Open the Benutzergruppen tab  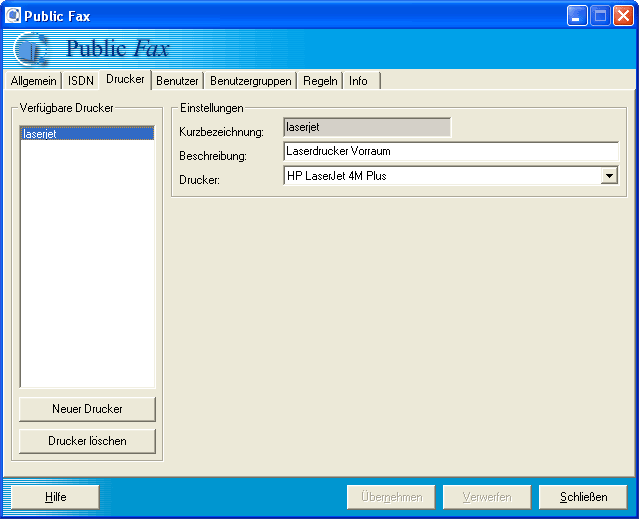(251, 81)
